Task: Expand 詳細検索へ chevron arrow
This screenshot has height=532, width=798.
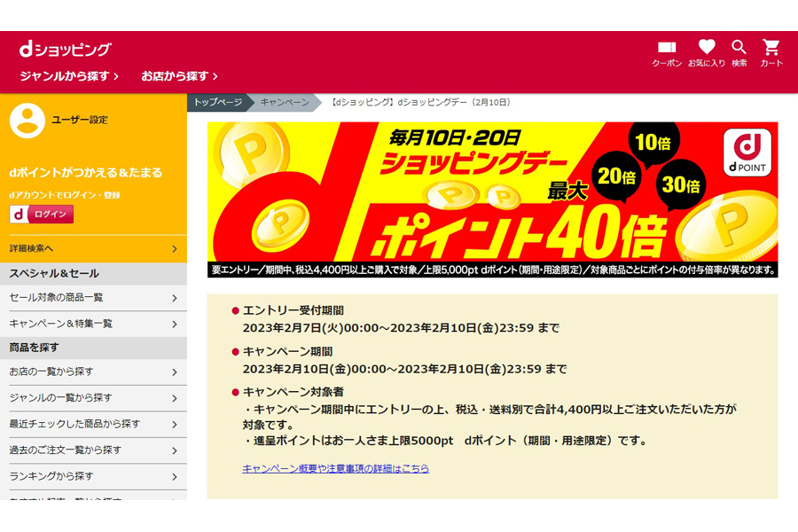Action: (175, 248)
